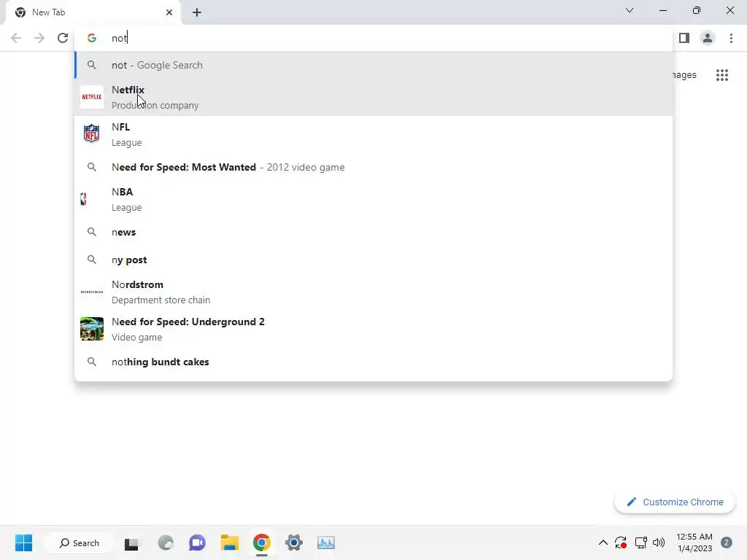Select the 'not - Google Search' suggestion

pos(373,65)
